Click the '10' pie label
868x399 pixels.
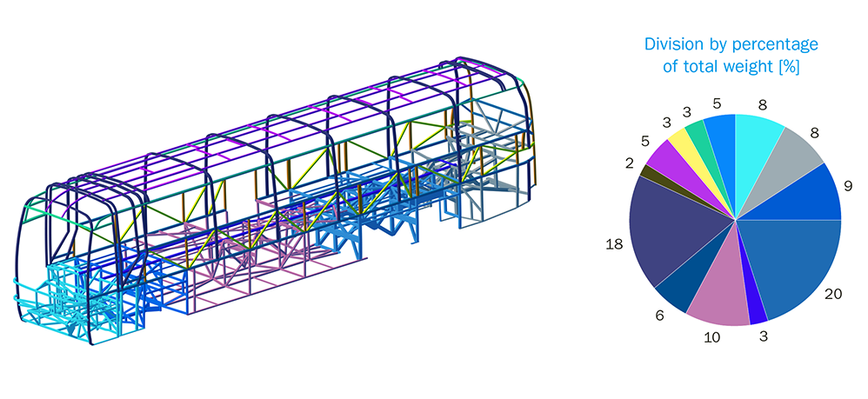(x=712, y=337)
